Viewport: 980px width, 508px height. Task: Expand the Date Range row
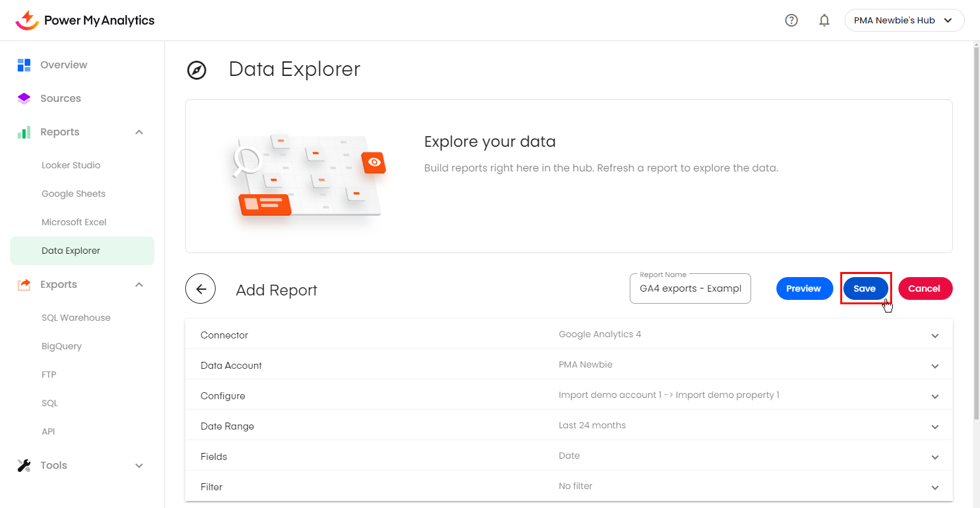click(x=934, y=427)
